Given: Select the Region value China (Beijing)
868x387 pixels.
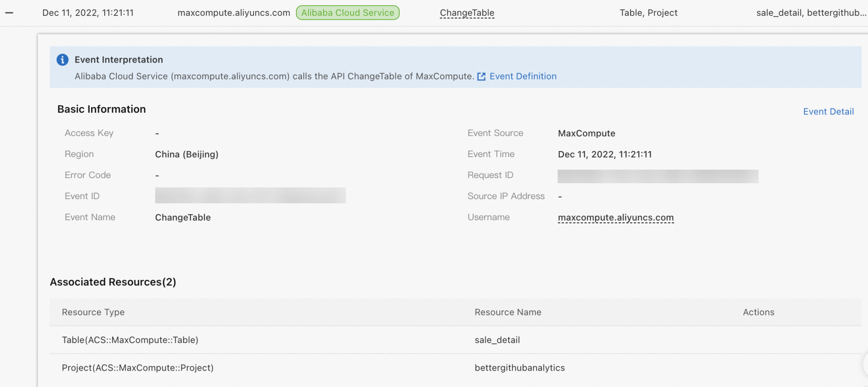Looking at the screenshot, I should 187,154.
